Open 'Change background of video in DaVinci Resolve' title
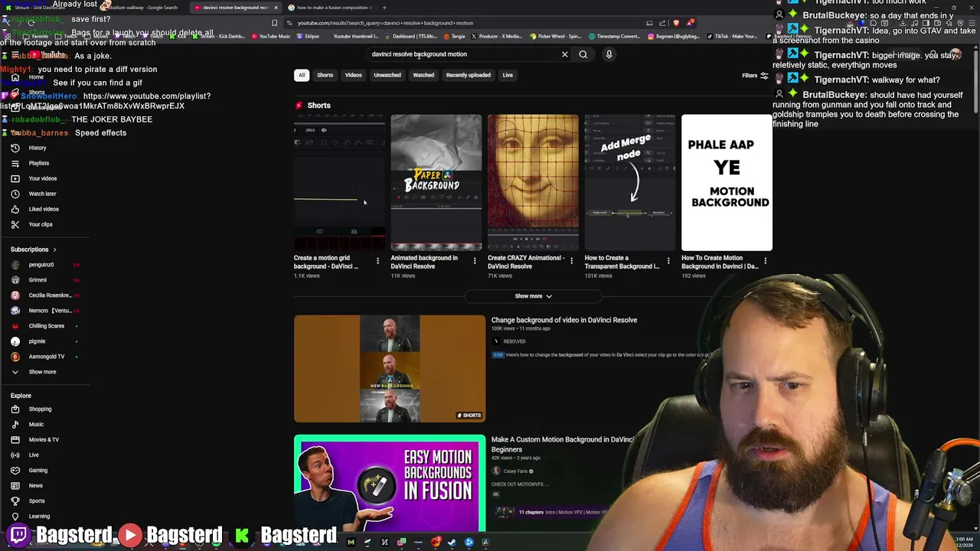The width and height of the screenshot is (980, 551). (564, 320)
